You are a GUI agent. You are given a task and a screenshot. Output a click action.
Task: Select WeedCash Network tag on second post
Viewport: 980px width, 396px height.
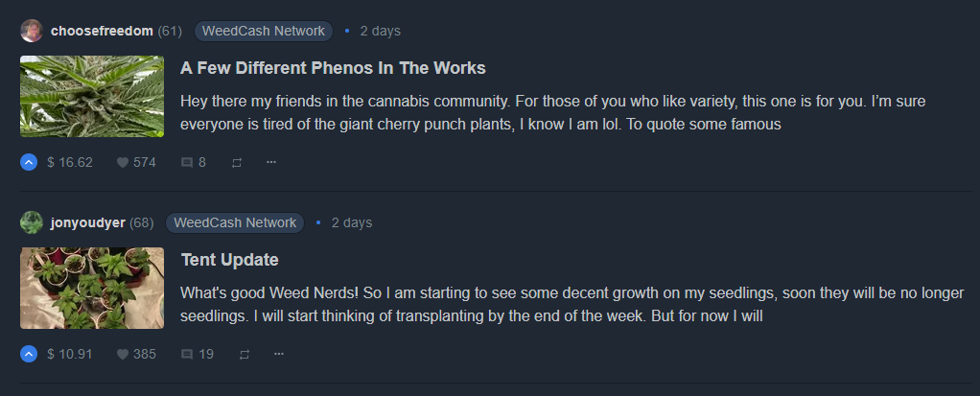coord(235,222)
